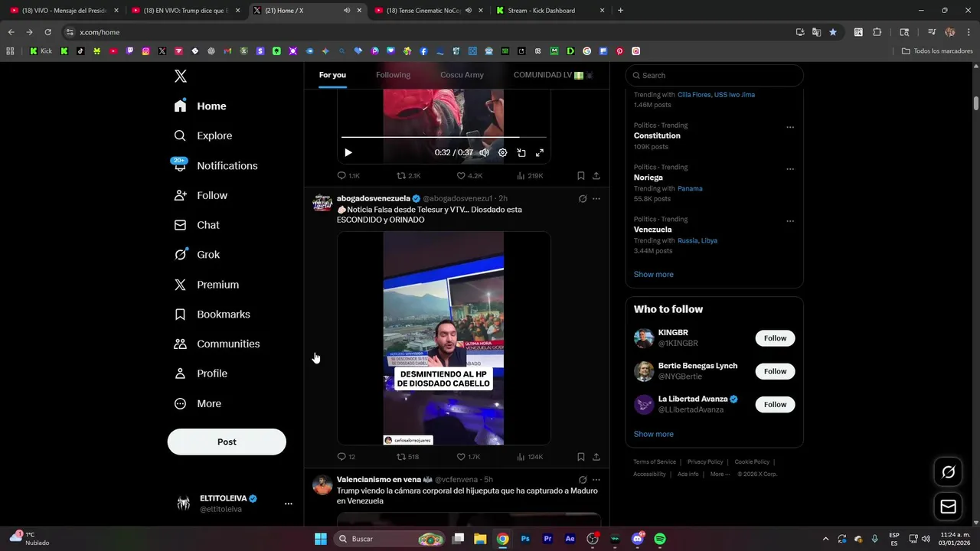
Task: Bookmark this page with the star icon
Action: (833, 32)
